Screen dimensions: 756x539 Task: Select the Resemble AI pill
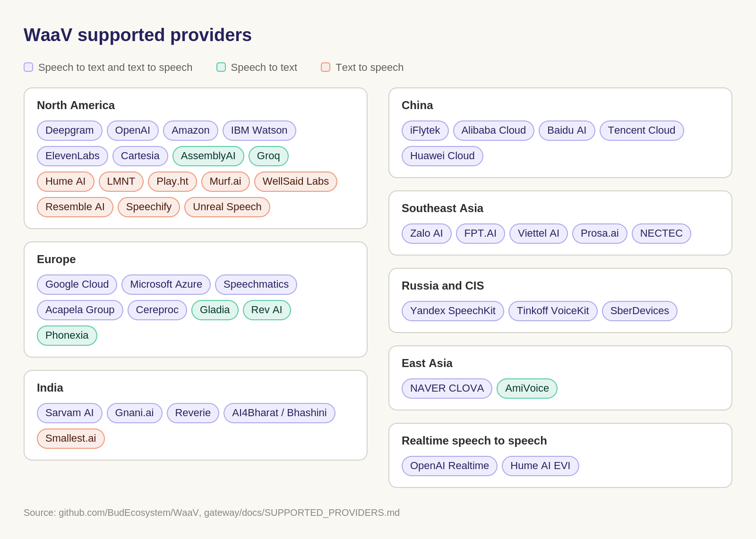pyautogui.click(x=75, y=207)
